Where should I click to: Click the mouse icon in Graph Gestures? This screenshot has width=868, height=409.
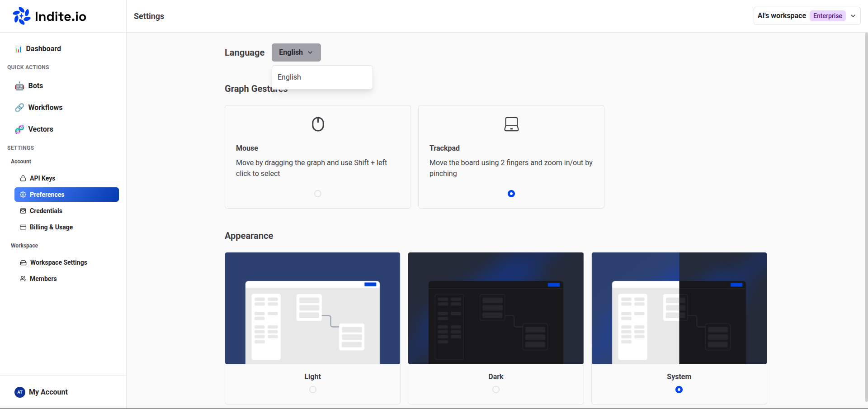(x=318, y=124)
